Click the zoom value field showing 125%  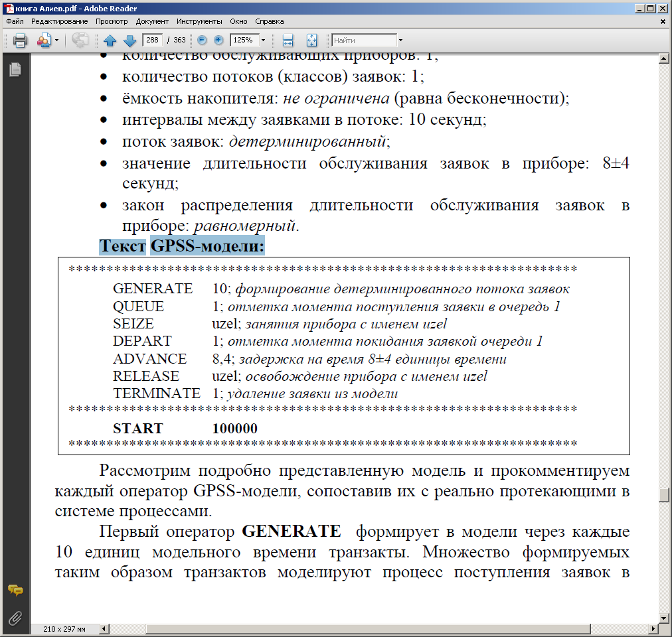[x=244, y=40]
